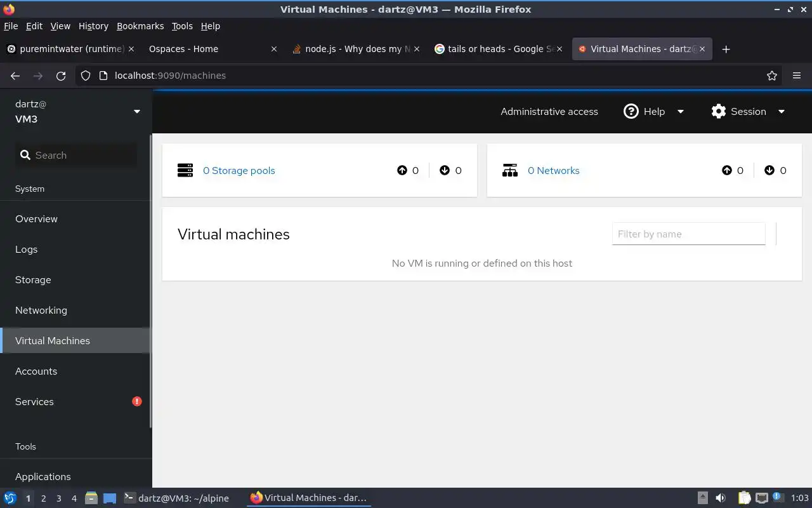Image resolution: width=812 pixels, height=508 pixels.
Task: Go to Accounts in sidebar
Action: [x=75, y=371]
